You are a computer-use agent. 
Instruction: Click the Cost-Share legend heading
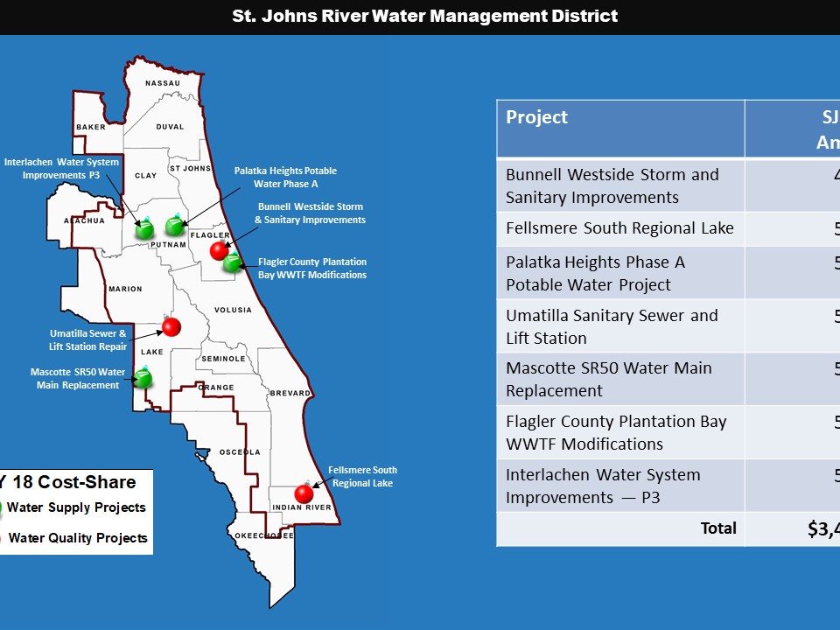pos(68,481)
